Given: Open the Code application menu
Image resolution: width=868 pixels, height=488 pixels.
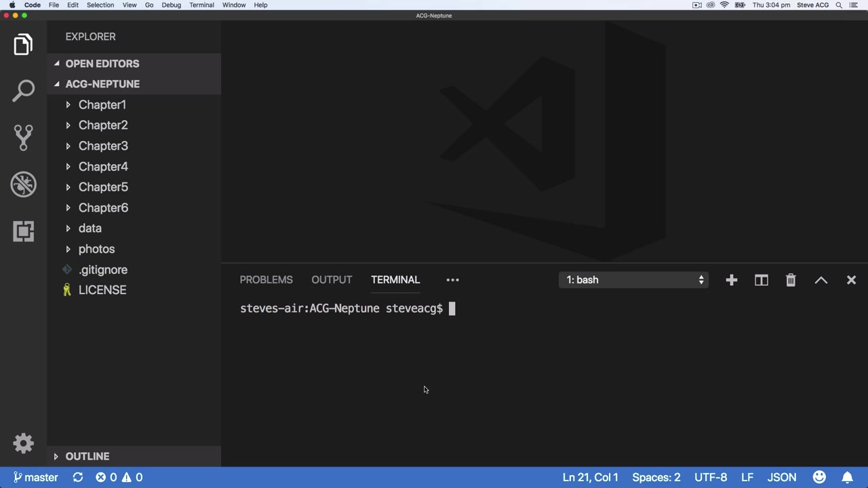Looking at the screenshot, I should coord(33,5).
